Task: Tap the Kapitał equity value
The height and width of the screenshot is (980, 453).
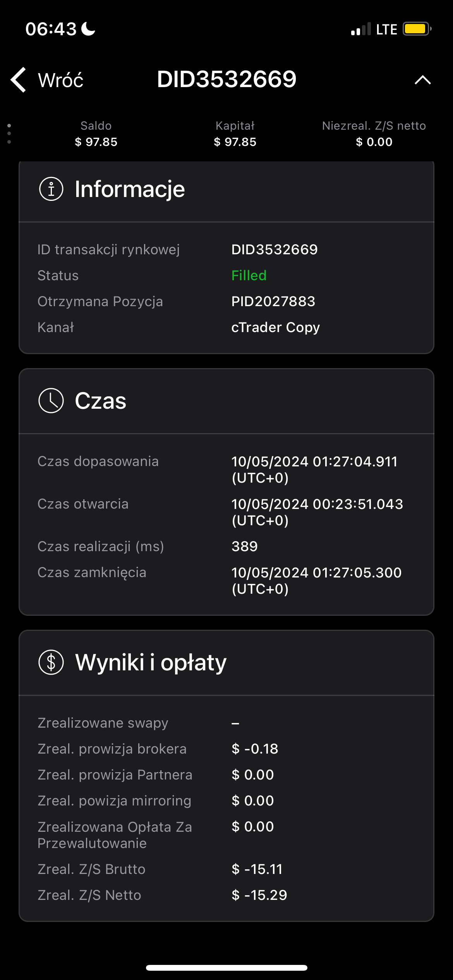Action: [235, 142]
